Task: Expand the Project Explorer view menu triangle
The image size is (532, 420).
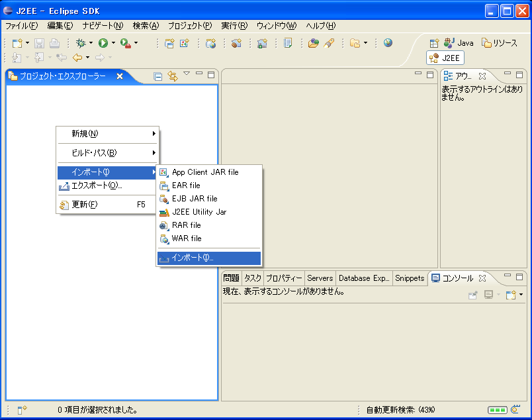Action: [x=187, y=74]
